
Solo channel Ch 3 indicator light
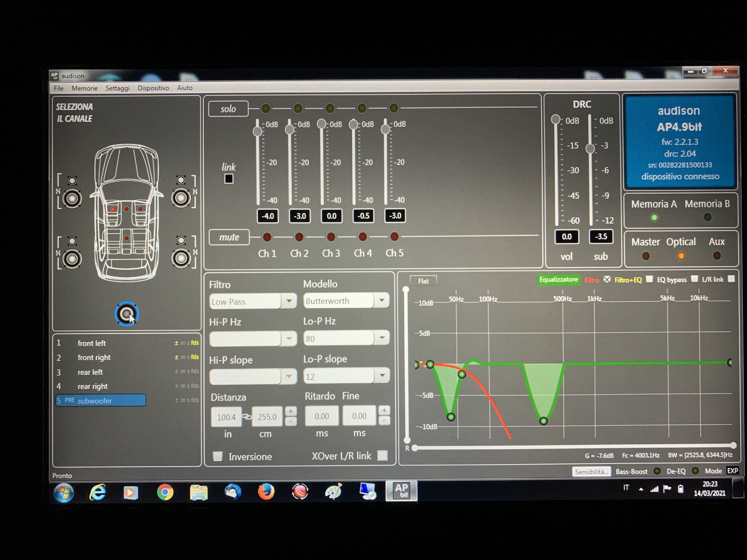330,108
